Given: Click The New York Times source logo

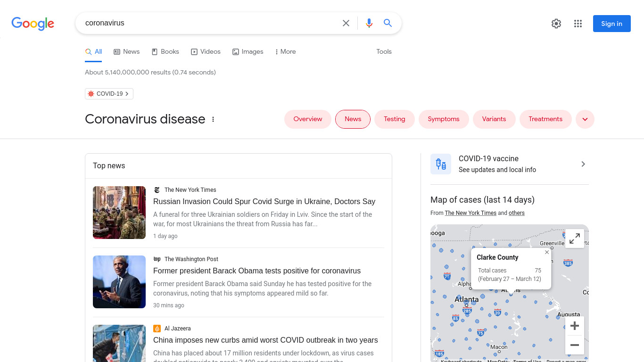Looking at the screenshot, I should tap(157, 190).
